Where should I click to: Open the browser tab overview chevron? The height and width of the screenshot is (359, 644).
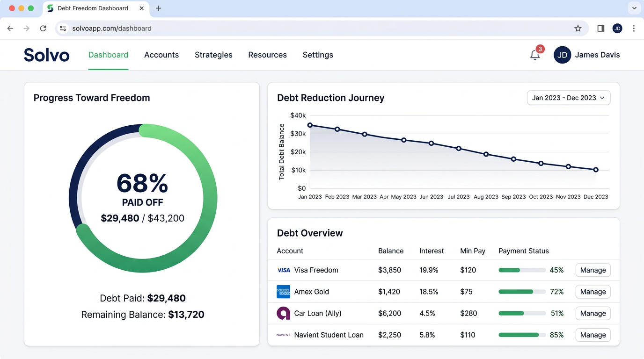pos(634,8)
